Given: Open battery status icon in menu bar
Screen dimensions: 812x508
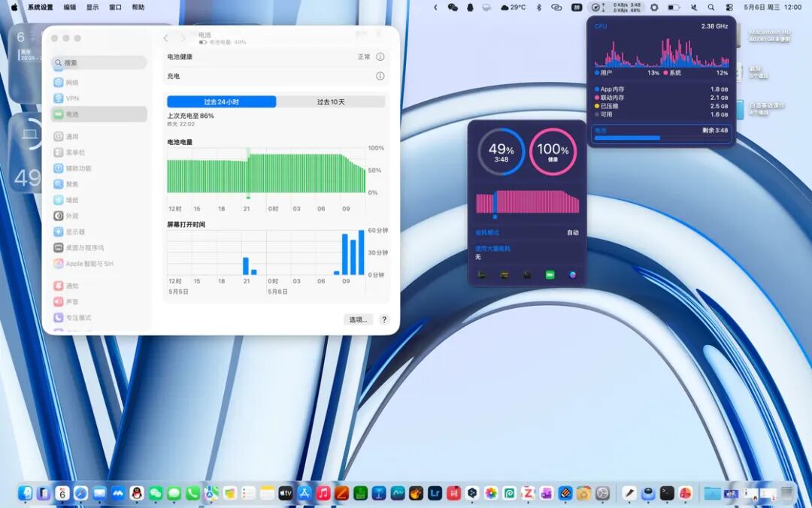Looking at the screenshot, I should coord(674,8).
